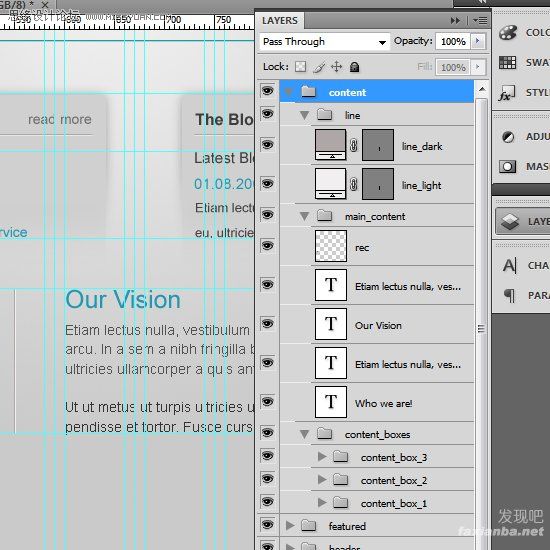Open the Pass Through blend mode dropdown

pyautogui.click(x=324, y=42)
